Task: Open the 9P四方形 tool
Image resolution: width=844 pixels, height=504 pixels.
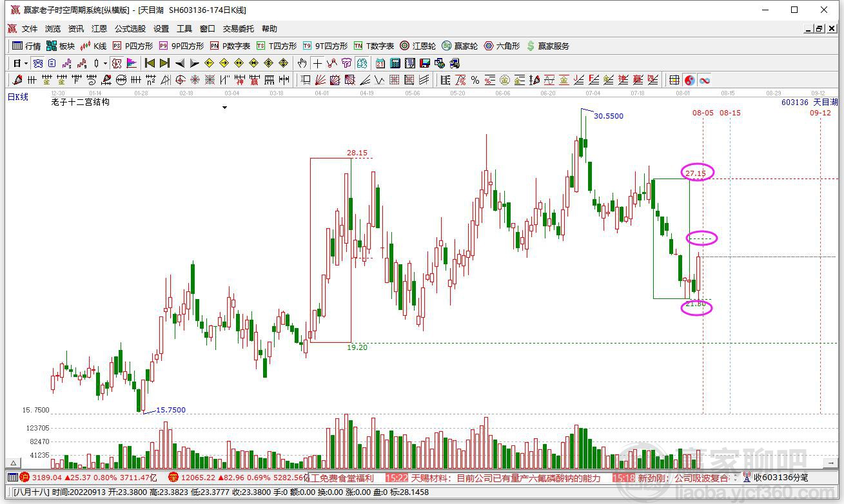Action: [181, 46]
